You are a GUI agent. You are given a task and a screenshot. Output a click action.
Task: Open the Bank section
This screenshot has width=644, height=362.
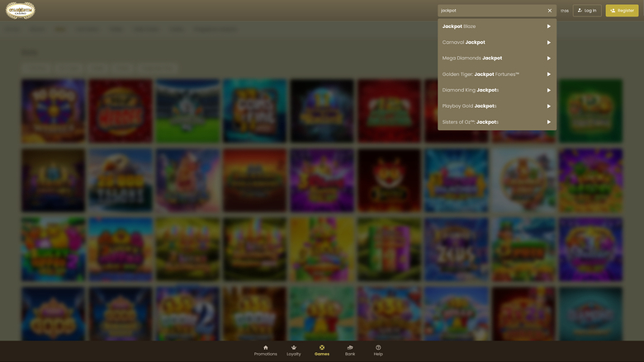coord(350,350)
